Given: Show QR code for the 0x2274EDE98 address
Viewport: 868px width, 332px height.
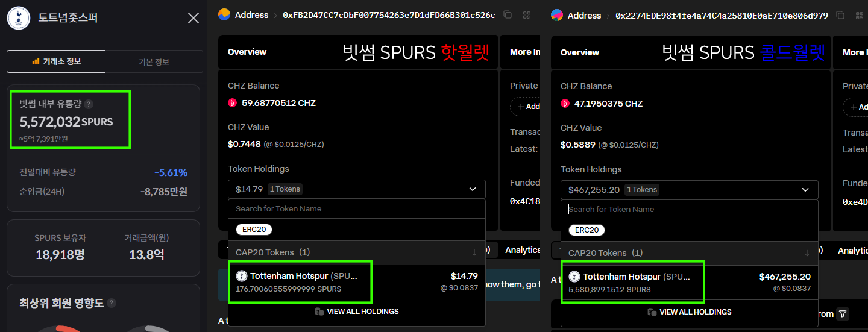Looking at the screenshot, I should [860, 16].
